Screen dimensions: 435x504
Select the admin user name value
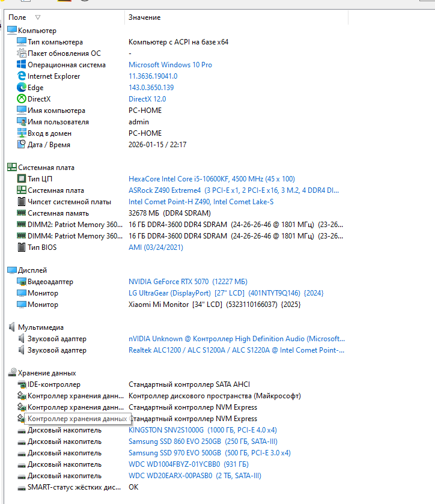(x=139, y=122)
